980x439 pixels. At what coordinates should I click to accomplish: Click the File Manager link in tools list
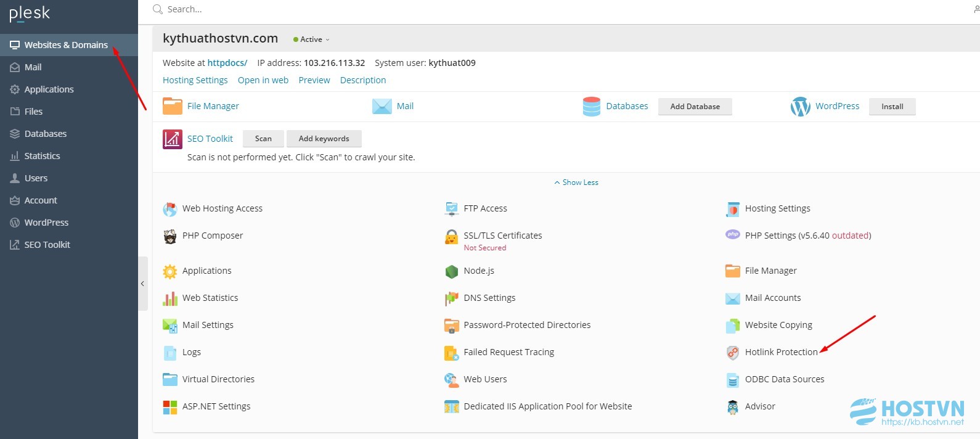[771, 271]
